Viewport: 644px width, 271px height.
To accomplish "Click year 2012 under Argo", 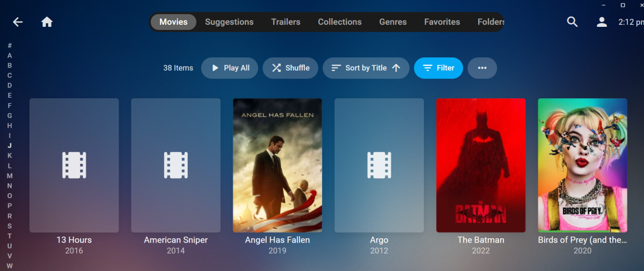I will (x=379, y=251).
